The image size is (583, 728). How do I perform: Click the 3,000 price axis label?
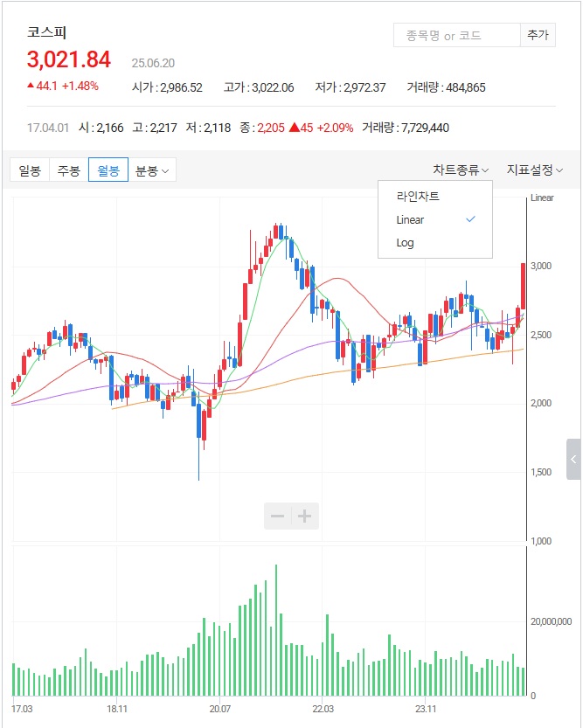[541, 266]
